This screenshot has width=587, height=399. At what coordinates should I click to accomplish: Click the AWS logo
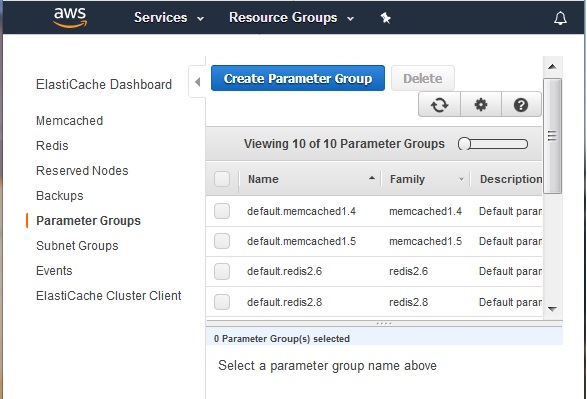click(70, 18)
